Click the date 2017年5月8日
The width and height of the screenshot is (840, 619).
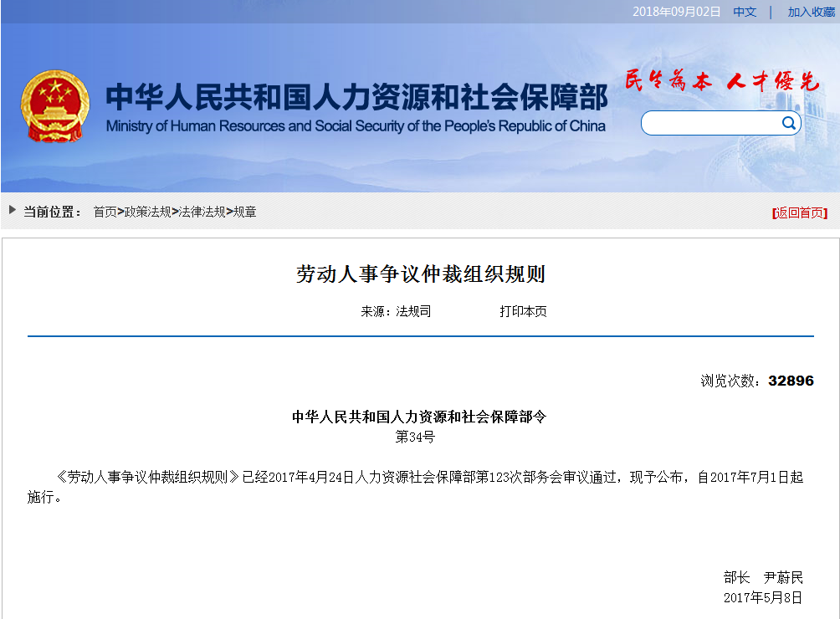[x=763, y=597]
